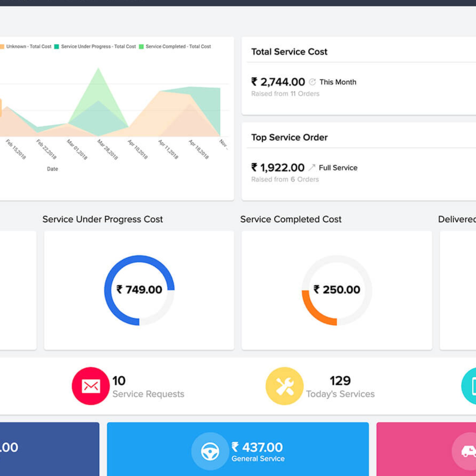Viewport: 476px width, 476px height.
Task: Click the arrow icon beside Full Service
Action: pos(312,168)
